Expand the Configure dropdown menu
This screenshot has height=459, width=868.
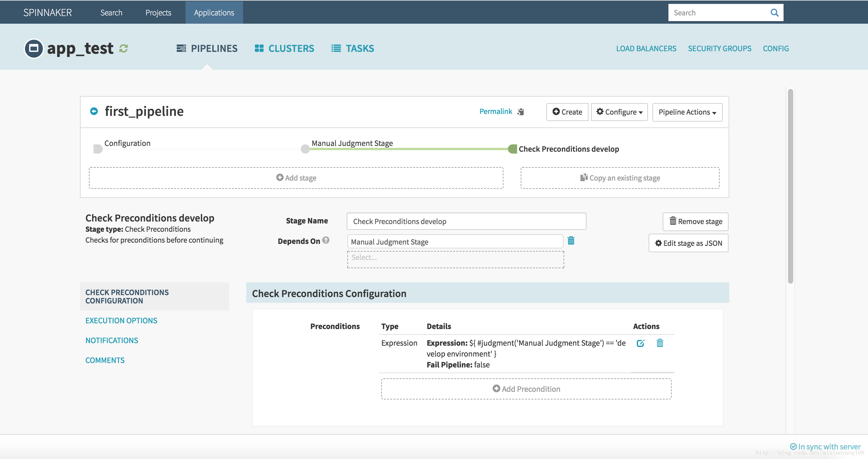(620, 112)
